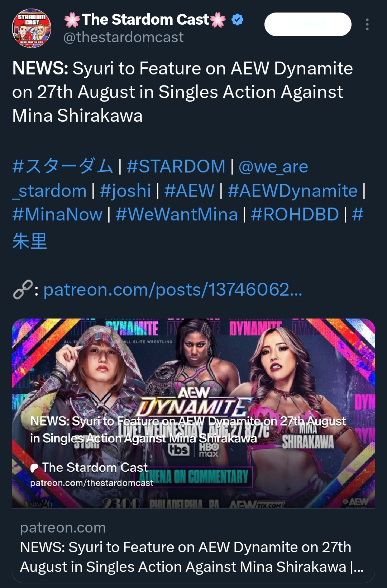
Task: Open the #joshi hashtag
Action: (x=125, y=191)
